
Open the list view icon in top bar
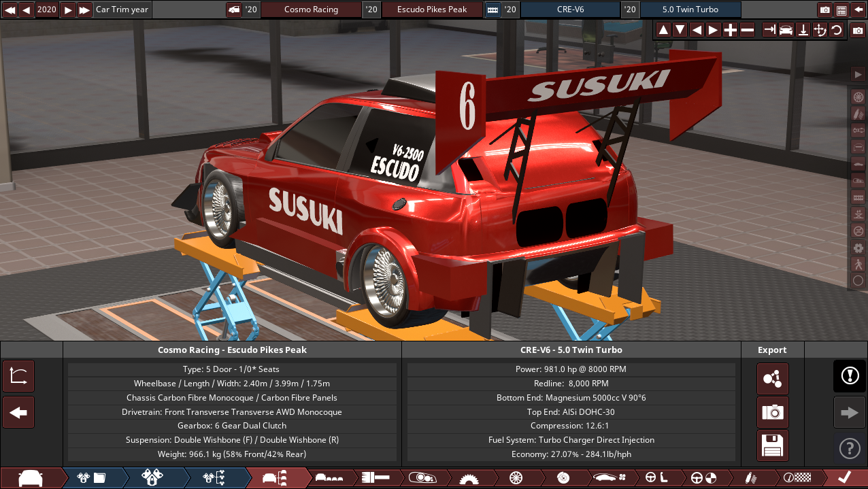[841, 10]
